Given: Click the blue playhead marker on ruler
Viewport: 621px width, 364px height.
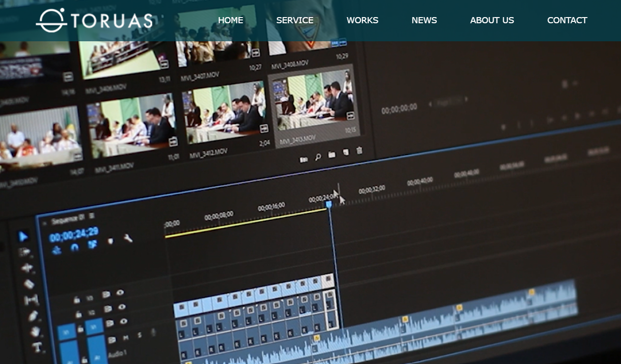Looking at the screenshot, I should pos(329,204).
